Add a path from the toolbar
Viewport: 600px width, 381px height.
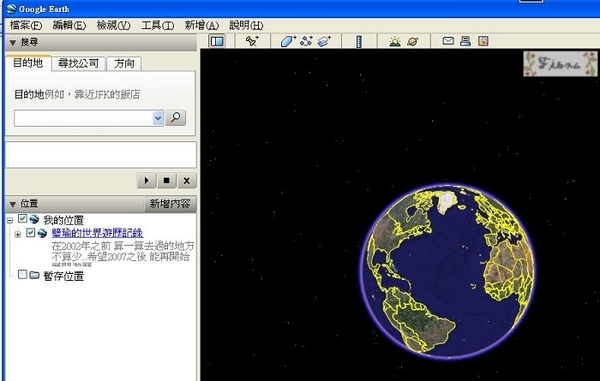pyautogui.click(x=307, y=41)
